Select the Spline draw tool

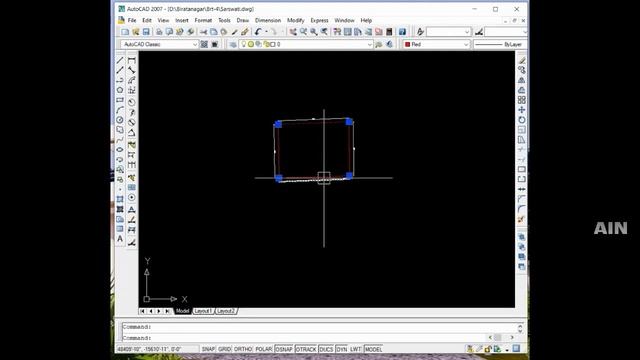tap(120, 140)
